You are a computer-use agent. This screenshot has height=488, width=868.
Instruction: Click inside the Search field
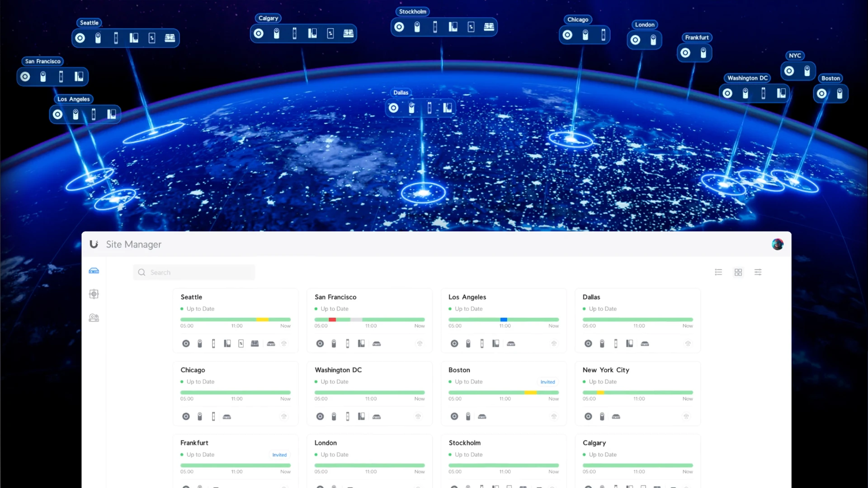click(x=193, y=272)
